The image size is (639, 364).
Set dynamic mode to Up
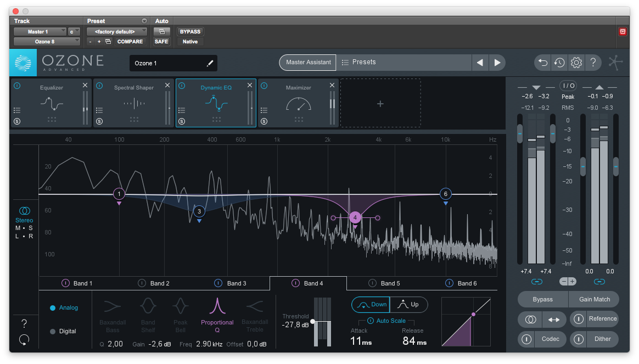tap(409, 305)
